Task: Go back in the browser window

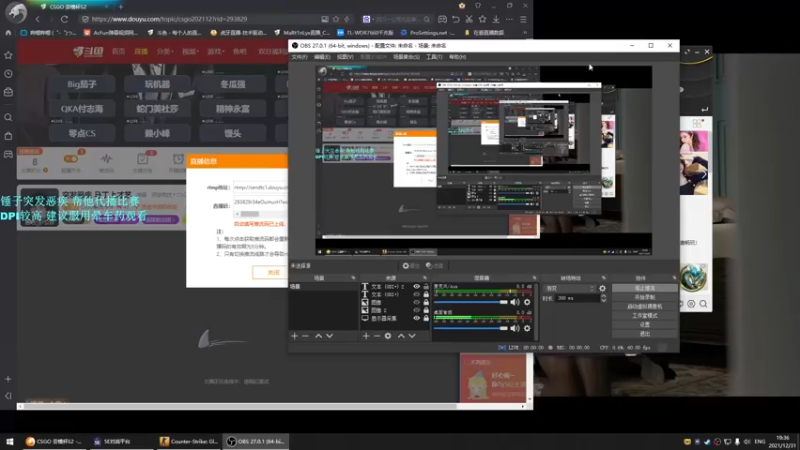Action: [x=38, y=19]
